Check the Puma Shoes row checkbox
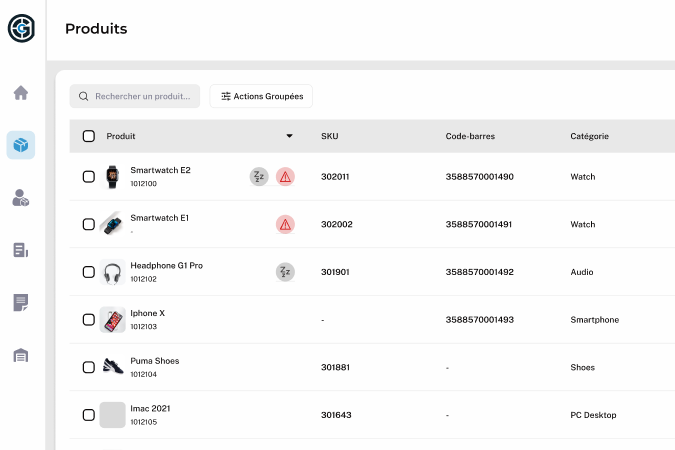The height and width of the screenshot is (450, 675). (89, 367)
